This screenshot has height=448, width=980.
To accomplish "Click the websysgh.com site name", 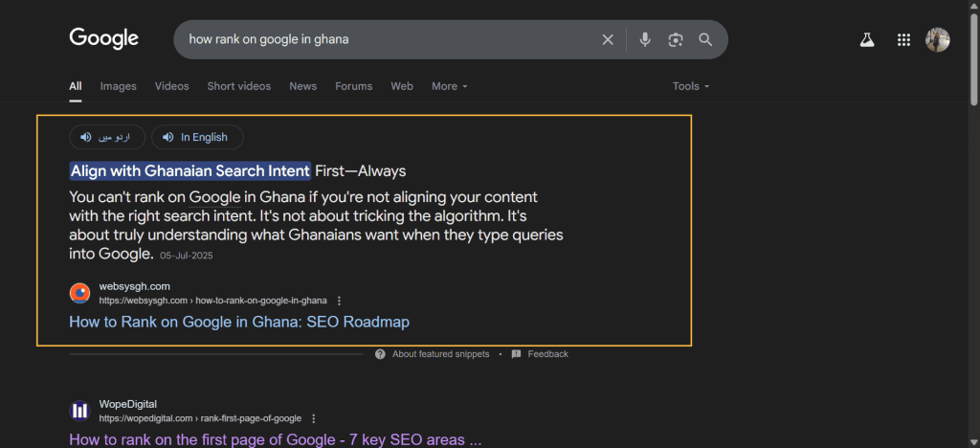I will 134,287.
